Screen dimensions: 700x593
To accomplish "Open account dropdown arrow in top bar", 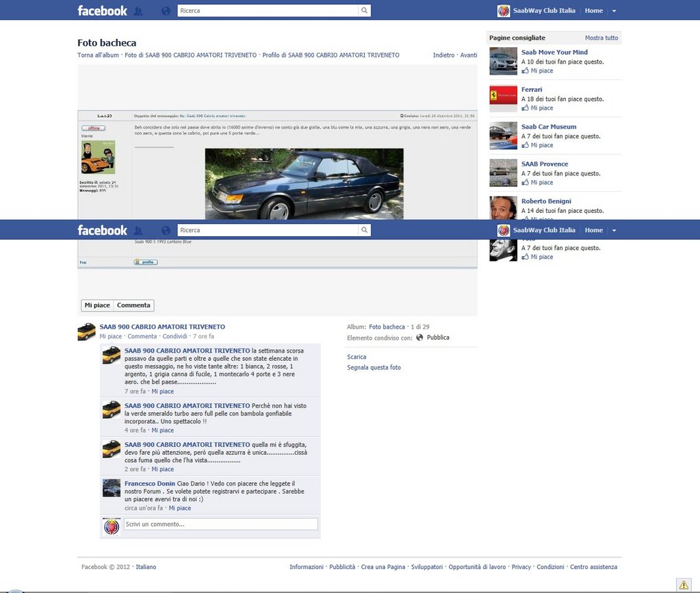I will [614, 11].
